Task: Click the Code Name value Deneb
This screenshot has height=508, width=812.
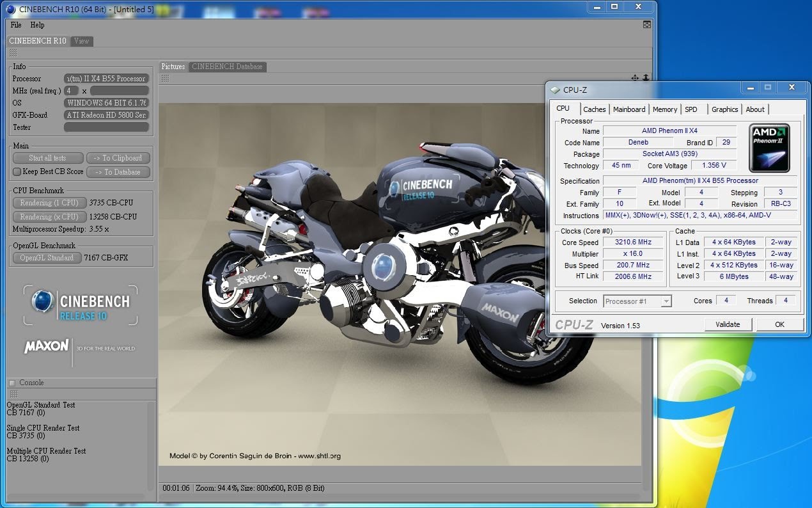Action: coord(638,143)
